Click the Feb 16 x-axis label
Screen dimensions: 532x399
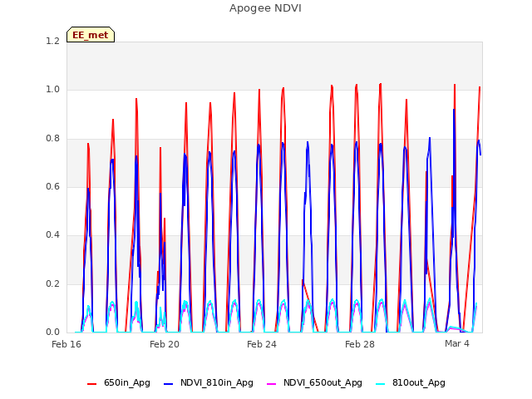[x=66, y=344]
